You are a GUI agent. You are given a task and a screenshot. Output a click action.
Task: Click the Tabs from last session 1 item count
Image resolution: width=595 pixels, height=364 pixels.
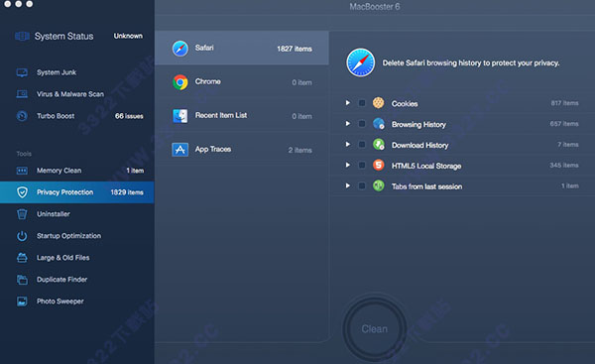coord(570,185)
